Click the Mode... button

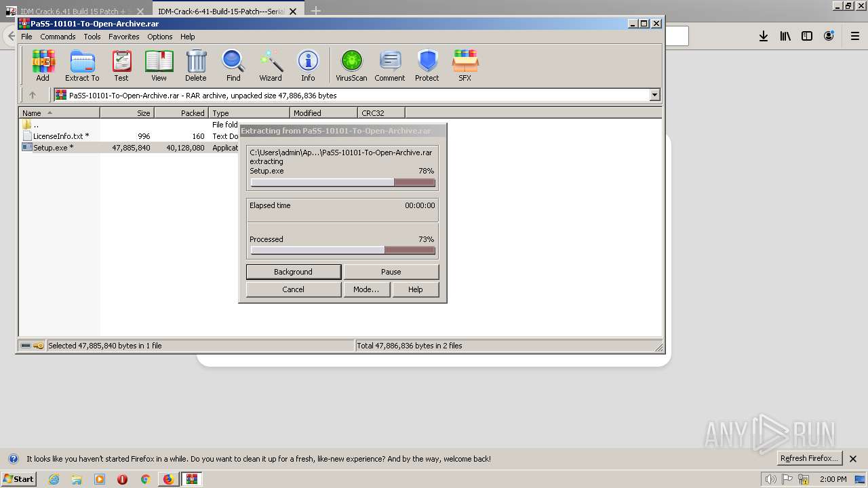click(366, 289)
